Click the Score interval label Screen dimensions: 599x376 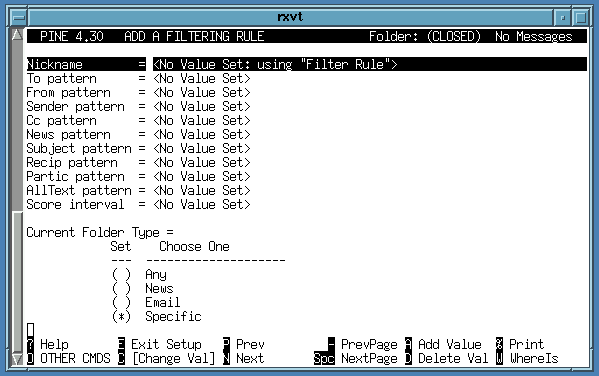[75, 204]
